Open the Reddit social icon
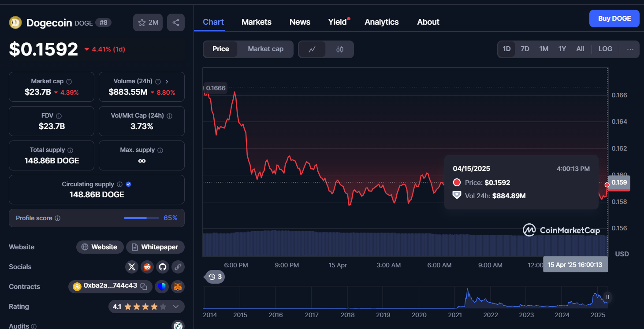 coord(147,266)
